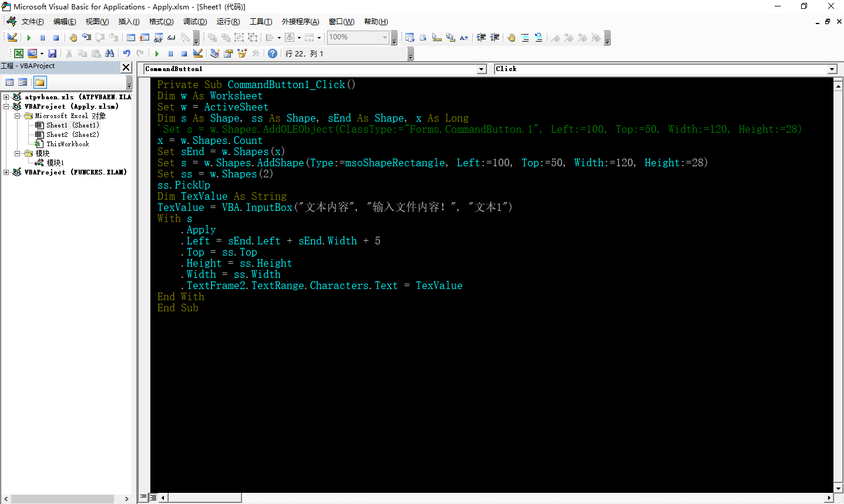Viewport: 844px width, 504px height.
Task: Close the 工程 - VBAProject panel
Action: (126, 67)
